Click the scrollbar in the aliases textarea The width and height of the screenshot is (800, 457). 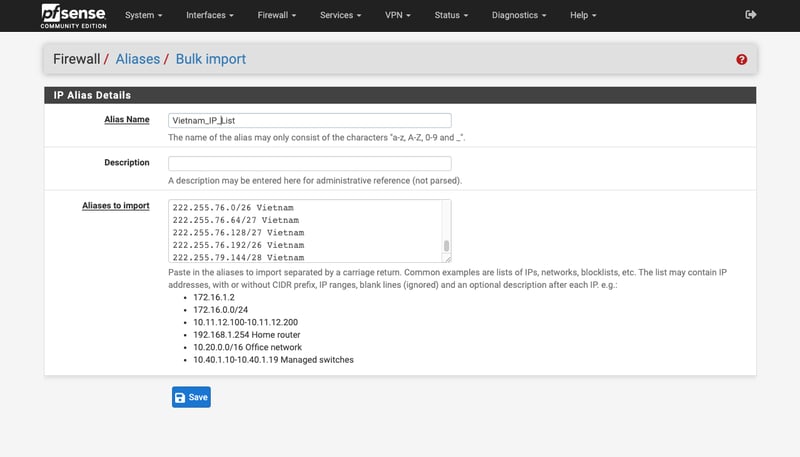[x=447, y=245]
